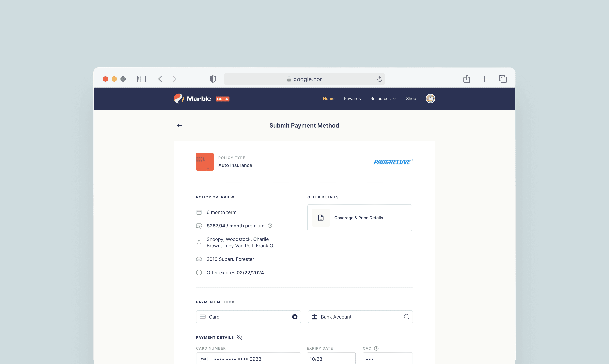
Task: Toggle the browser sidebar panel icon
Action: (x=141, y=79)
